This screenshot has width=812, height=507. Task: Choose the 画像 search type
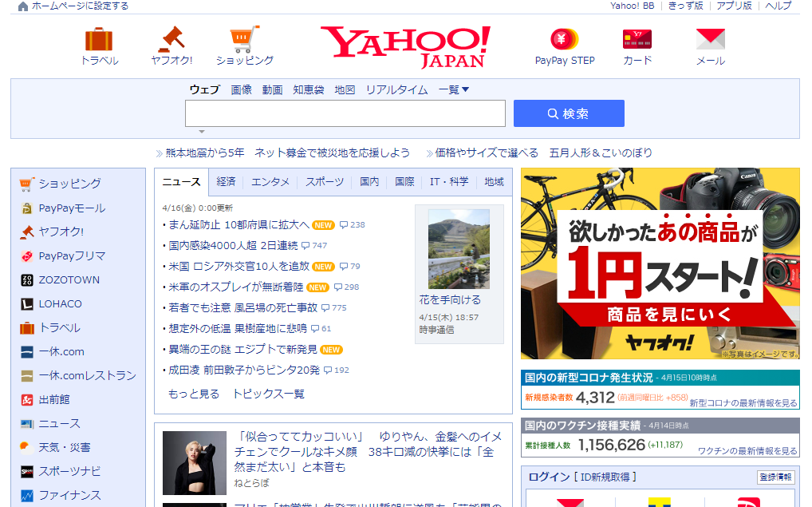pos(241,90)
